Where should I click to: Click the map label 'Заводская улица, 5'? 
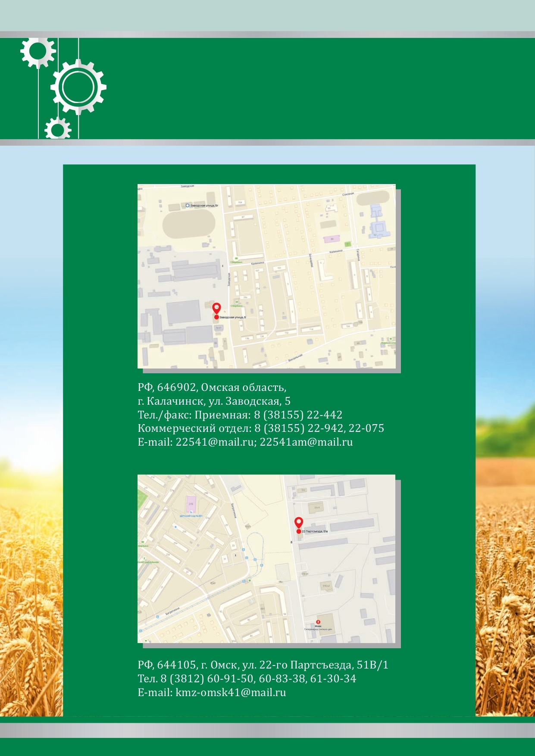[x=233, y=317]
